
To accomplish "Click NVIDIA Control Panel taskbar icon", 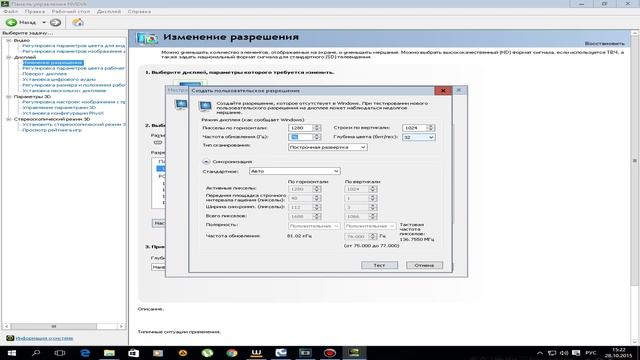I will coord(354,353).
